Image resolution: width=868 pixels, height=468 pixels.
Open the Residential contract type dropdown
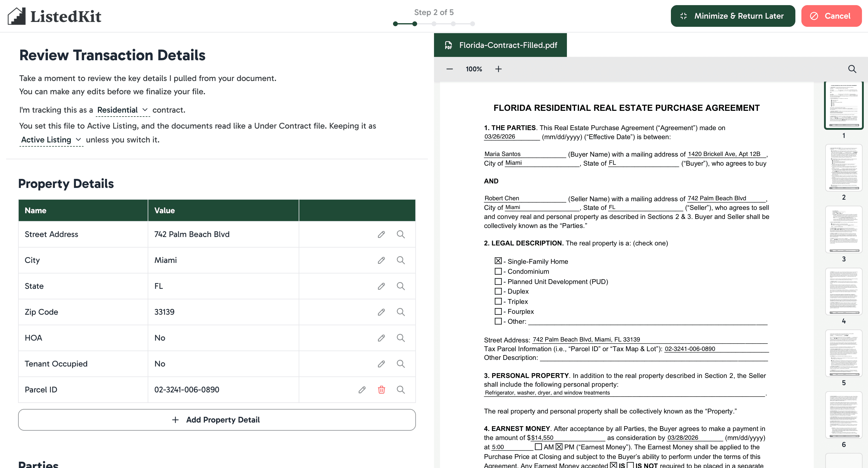point(123,110)
